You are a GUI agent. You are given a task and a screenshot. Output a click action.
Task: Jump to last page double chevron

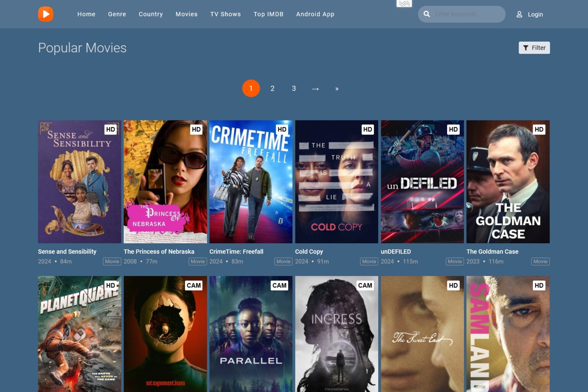(337, 89)
